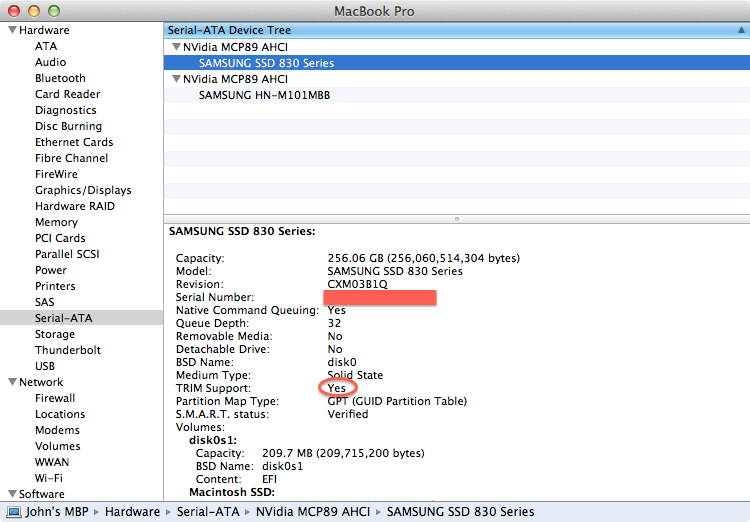Click the TRIM Support Yes value
The image size is (750, 522).
click(x=337, y=388)
